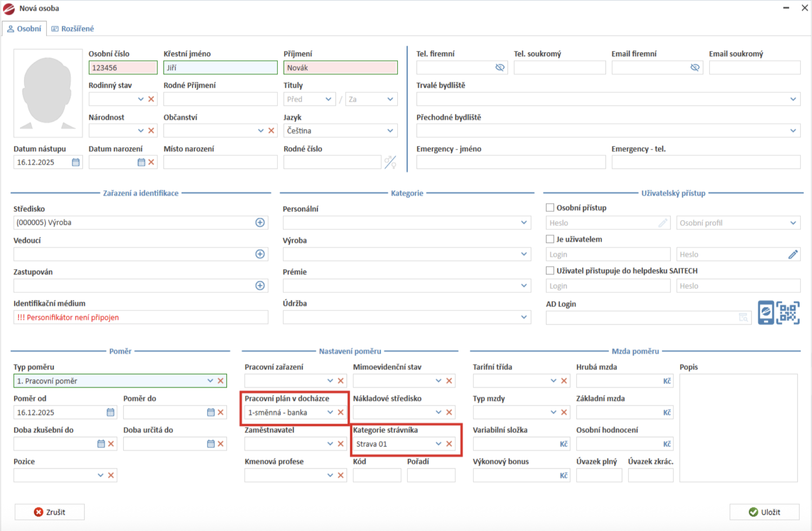Click plus icon in Středisko field

pos(260,223)
